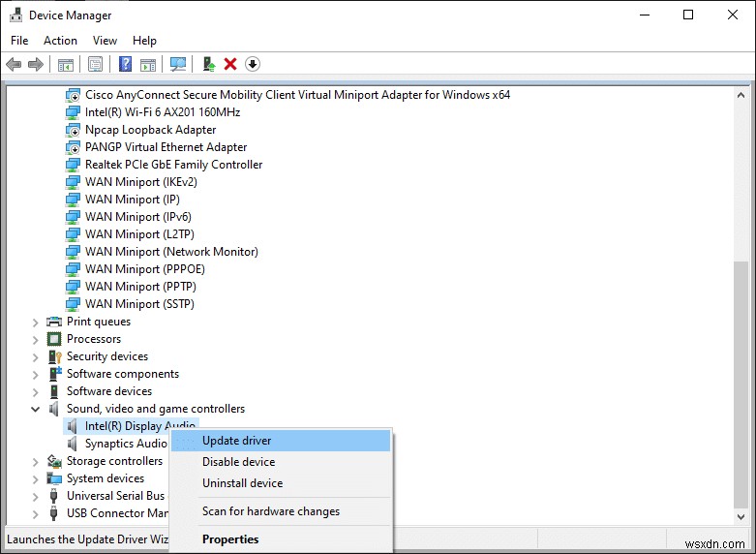Select Realtek PCIe GbE controller icon
Viewport: 756px width, 554px height.
73,165
